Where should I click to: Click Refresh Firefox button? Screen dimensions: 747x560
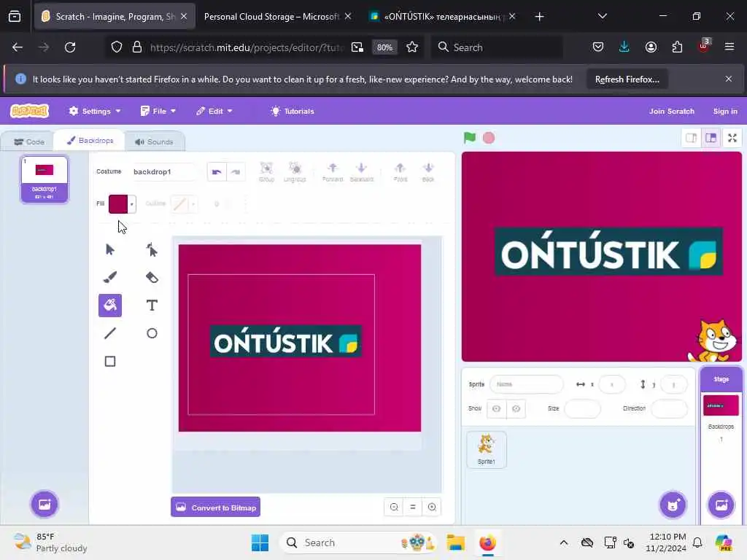[x=627, y=79]
